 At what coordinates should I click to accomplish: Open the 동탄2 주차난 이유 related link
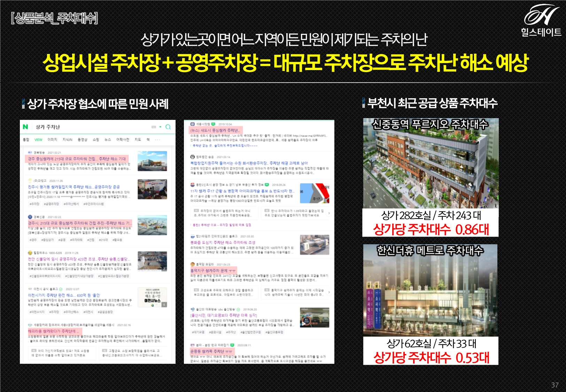(222, 225)
